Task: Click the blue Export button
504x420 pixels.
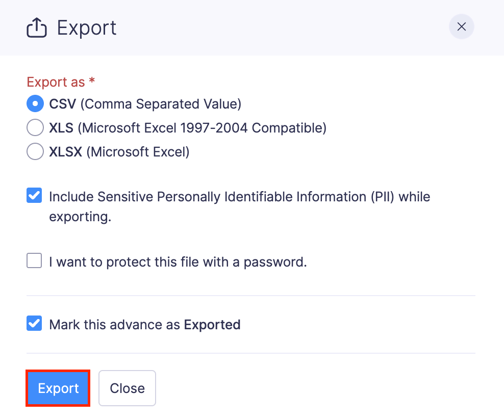Action: (58, 388)
